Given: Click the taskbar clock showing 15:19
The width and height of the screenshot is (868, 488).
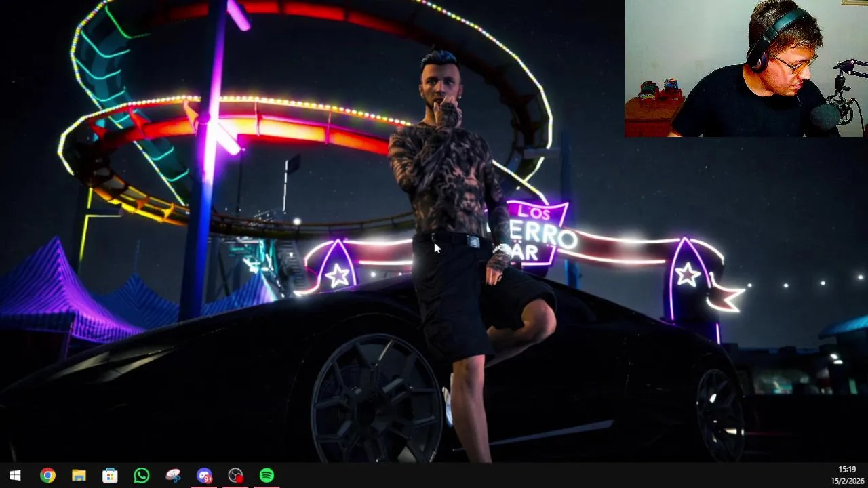Looking at the screenshot, I should point(847,470).
